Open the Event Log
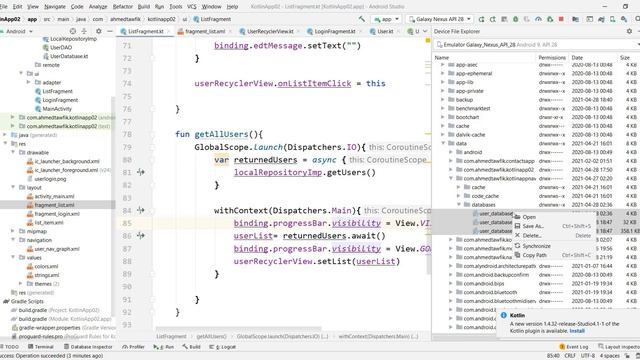Image resolution: width=640 pixels, height=360 pixels. pyautogui.click(x=574, y=347)
